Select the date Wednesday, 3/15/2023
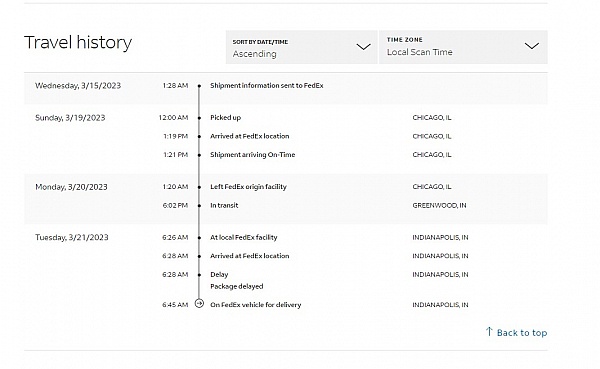Viewport: 600px width, 369px height. 78,85
